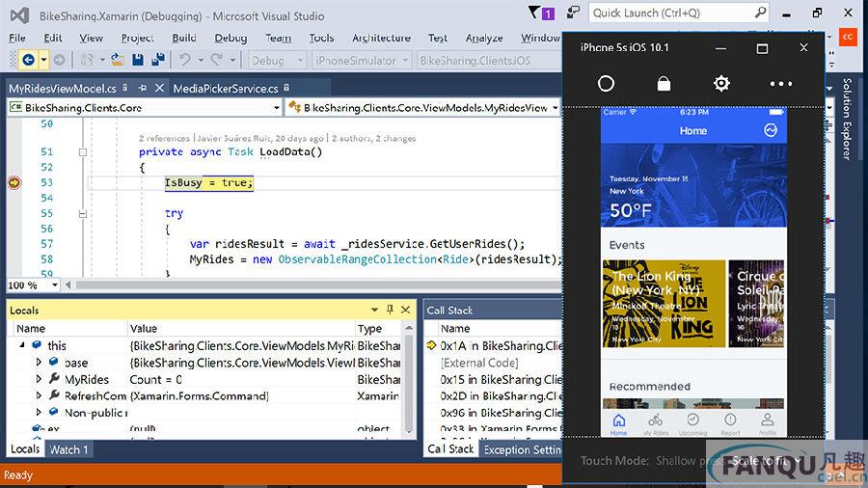
Task: Switch to the Exception Settings tab
Action: click(x=522, y=449)
